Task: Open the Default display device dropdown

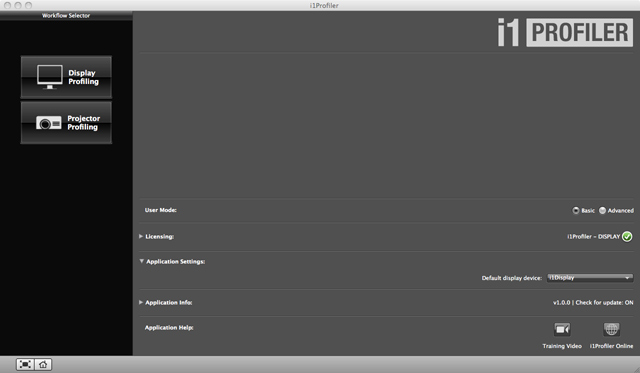Action: click(590, 278)
